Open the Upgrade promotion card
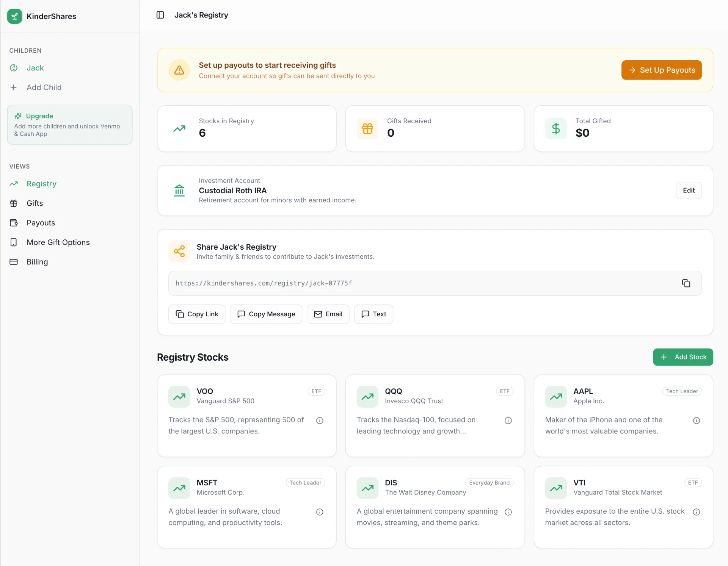 (x=70, y=125)
